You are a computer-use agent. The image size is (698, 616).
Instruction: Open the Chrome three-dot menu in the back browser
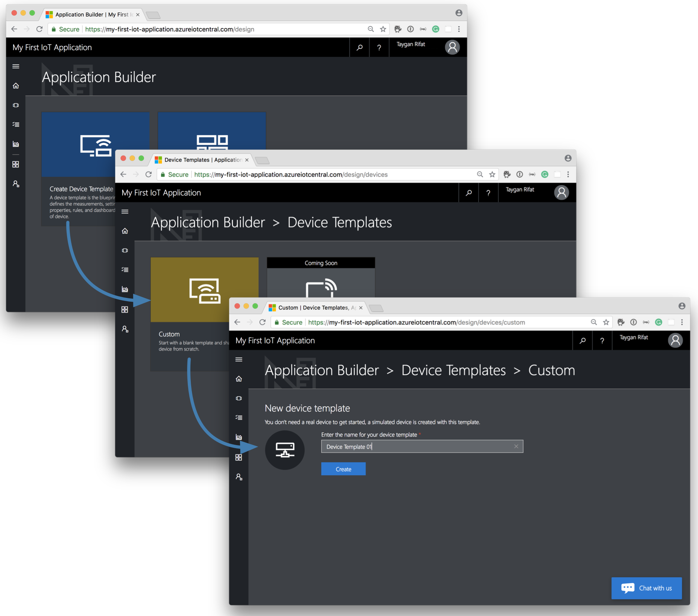click(x=459, y=29)
